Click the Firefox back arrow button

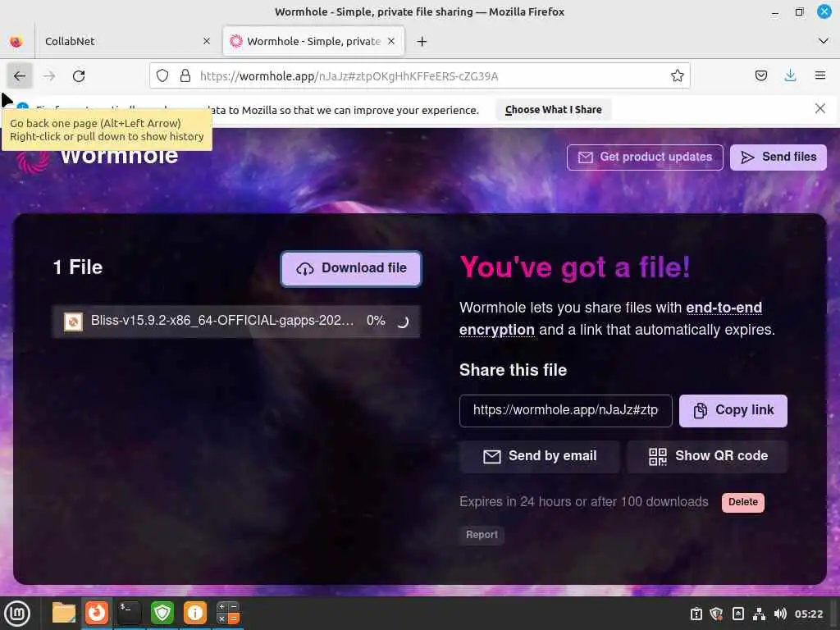[20, 76]
